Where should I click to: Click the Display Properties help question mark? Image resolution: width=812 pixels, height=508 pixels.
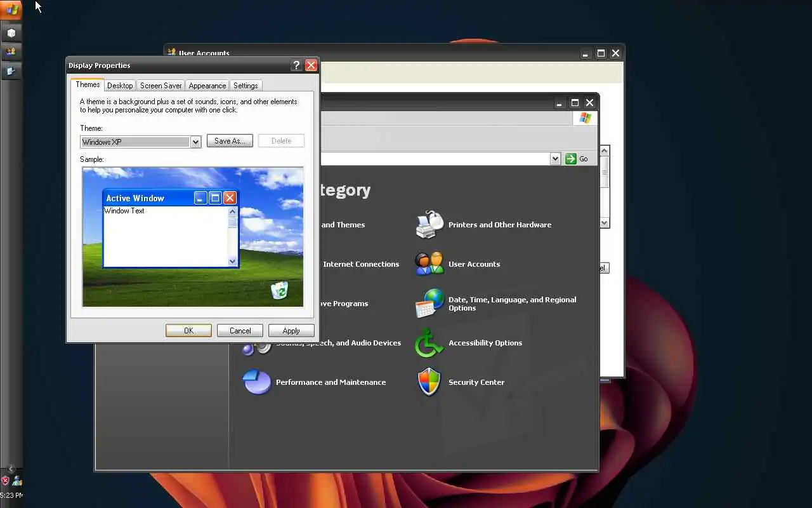[296, 65]
